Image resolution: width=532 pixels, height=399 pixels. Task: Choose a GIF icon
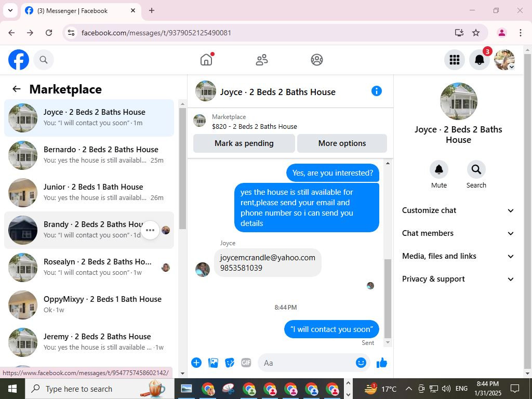[x=246, y=363]
